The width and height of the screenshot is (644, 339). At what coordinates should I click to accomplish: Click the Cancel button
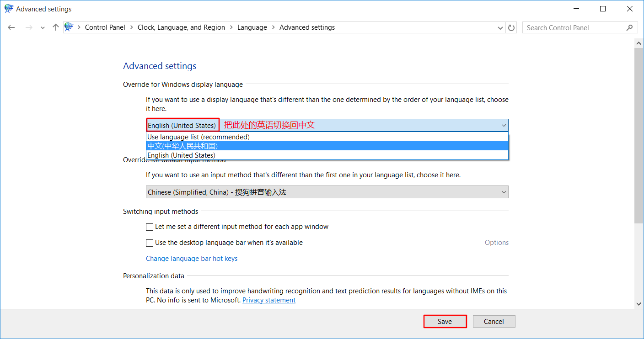(494, 322)
